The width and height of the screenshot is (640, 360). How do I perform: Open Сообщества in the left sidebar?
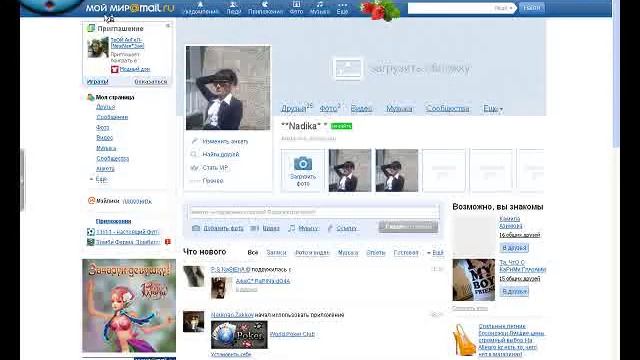pos(113,158)
